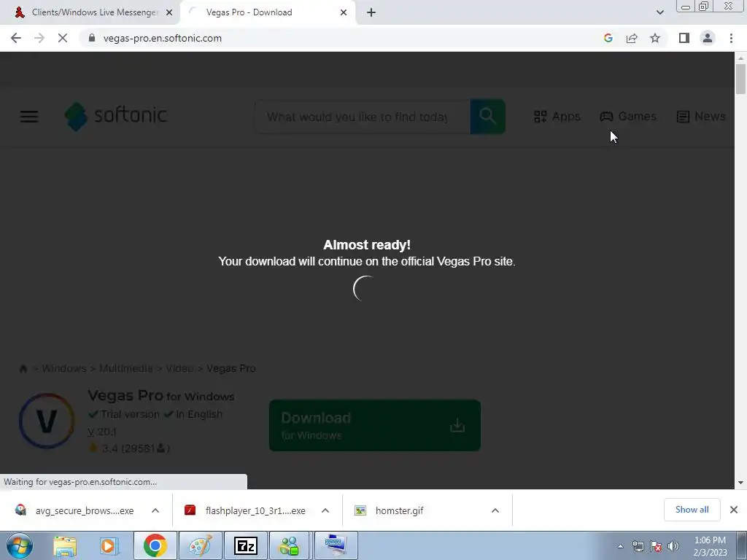Click the Download for Windows button

pyautogui.click(x=374, y=425)
